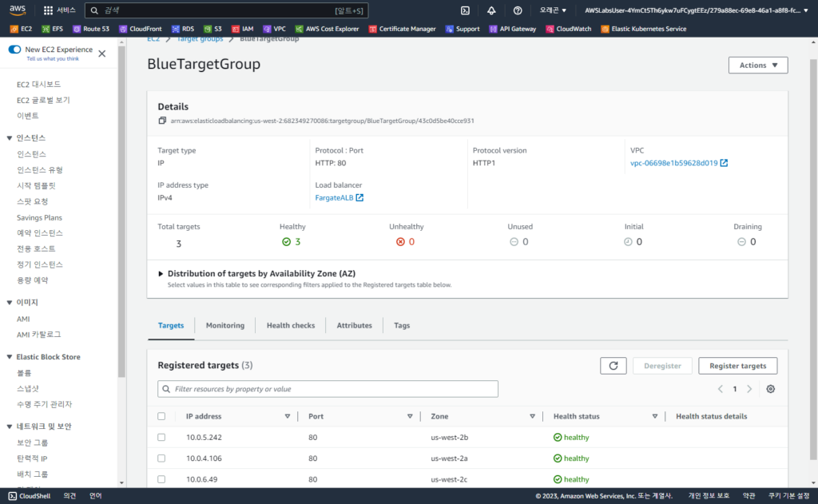
Task: Focus the AWS search box
Action: 226,10
